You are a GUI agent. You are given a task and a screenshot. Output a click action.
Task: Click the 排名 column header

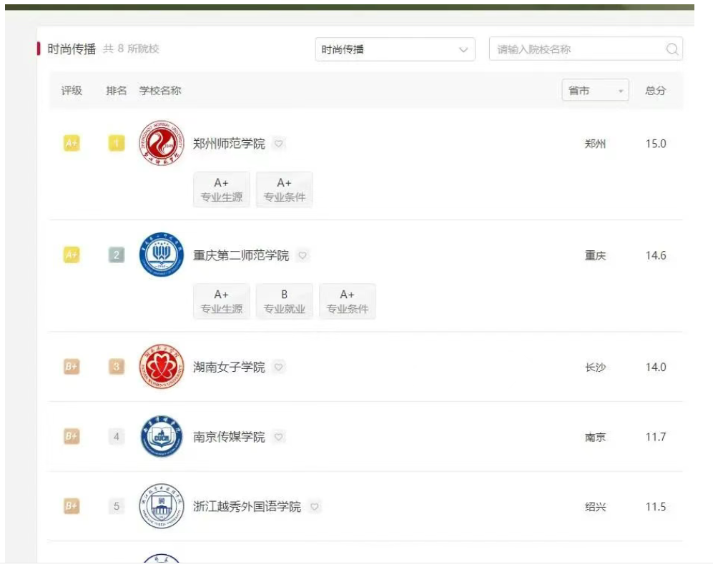[x=116, y=91]
